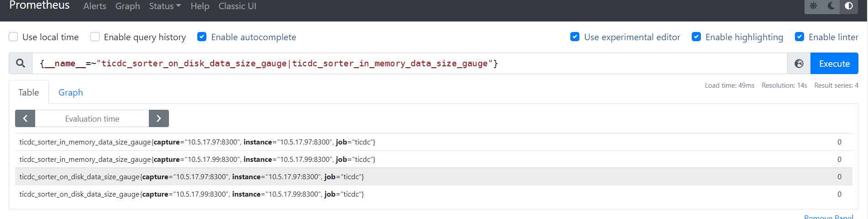Click the search magnifier icon beside query

21,64
